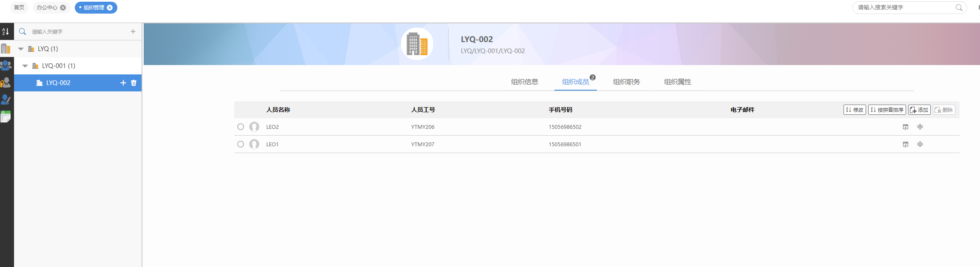Focus the tree keyword search field

click(79, 31)
